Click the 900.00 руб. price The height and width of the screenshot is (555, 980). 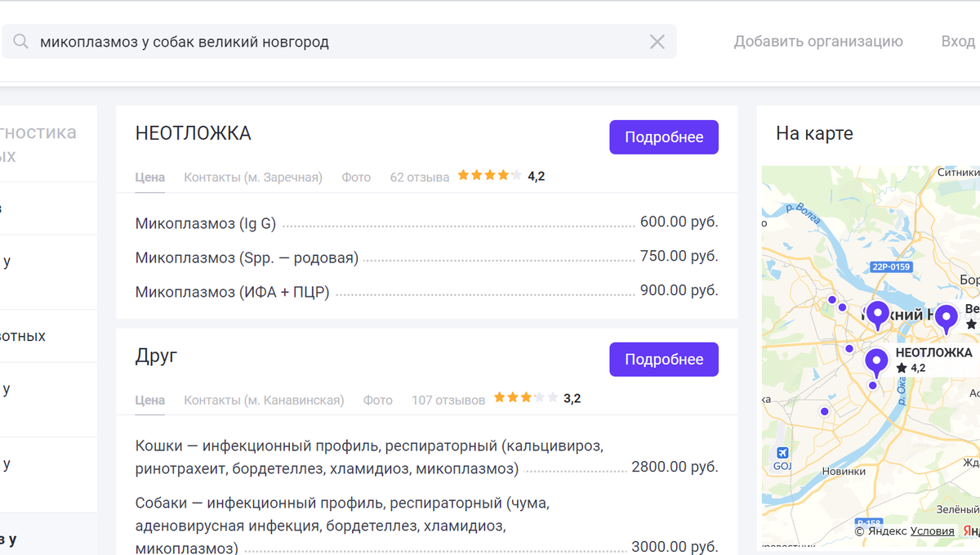[679, 291]
